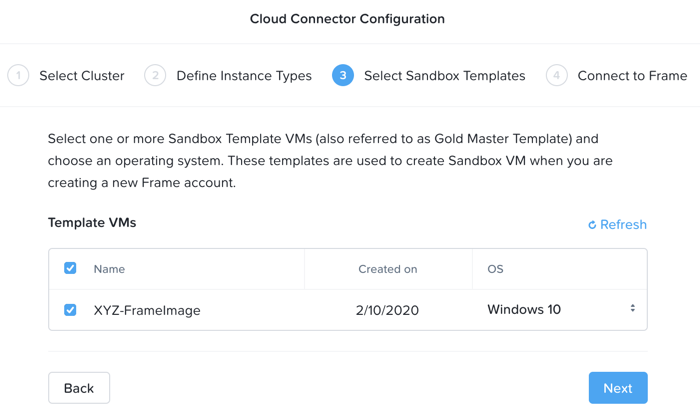700x418 pixels.
Task: Sort by the Name column header
Action: tap(109, 269)
